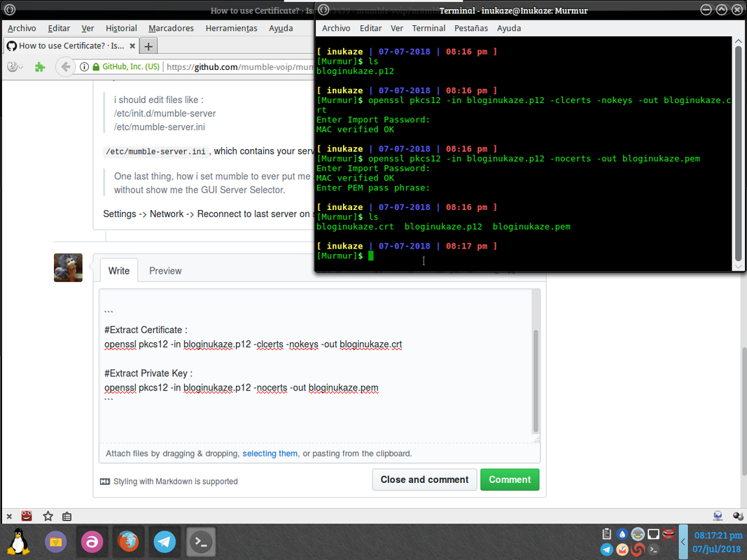Viewport: 747px width, 560px height.
Task: Open the Terminal window Archivo menu
Action: 336,28
